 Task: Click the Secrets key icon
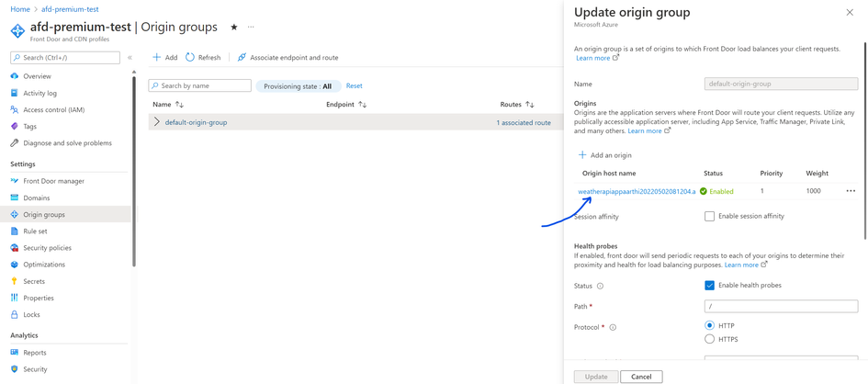[15, 281]
